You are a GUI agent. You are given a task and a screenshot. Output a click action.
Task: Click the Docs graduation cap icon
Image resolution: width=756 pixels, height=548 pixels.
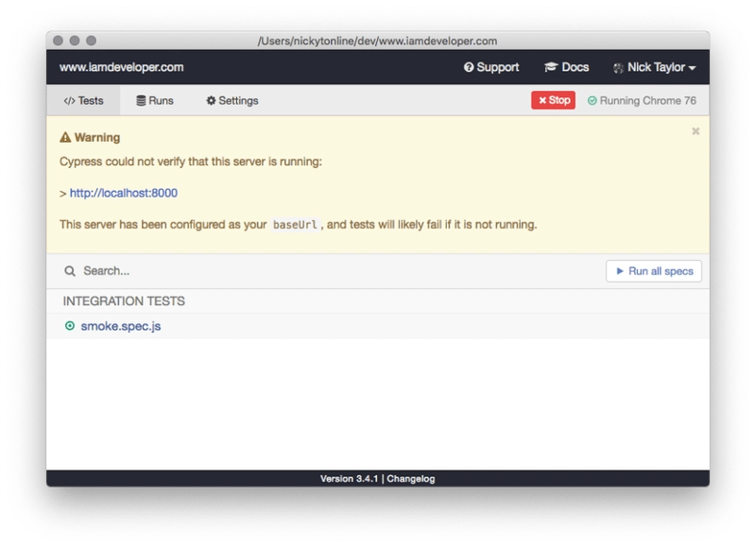click(551, 68)
